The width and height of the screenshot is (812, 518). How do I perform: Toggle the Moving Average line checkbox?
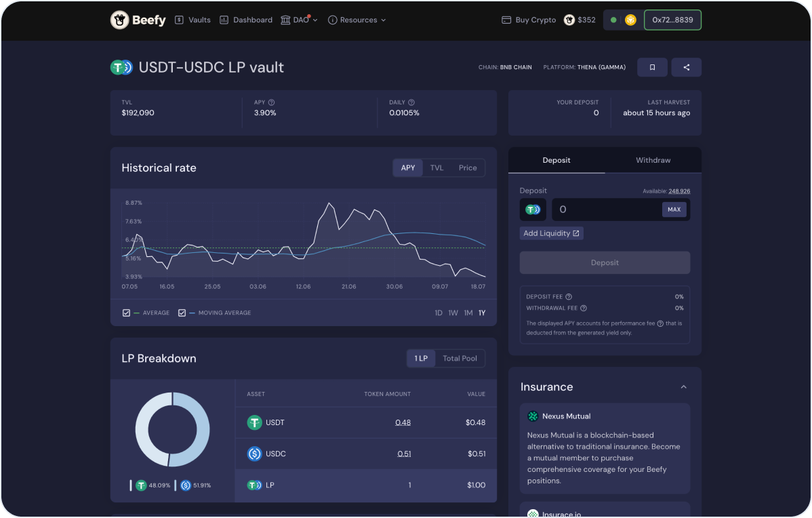point(182,313)
